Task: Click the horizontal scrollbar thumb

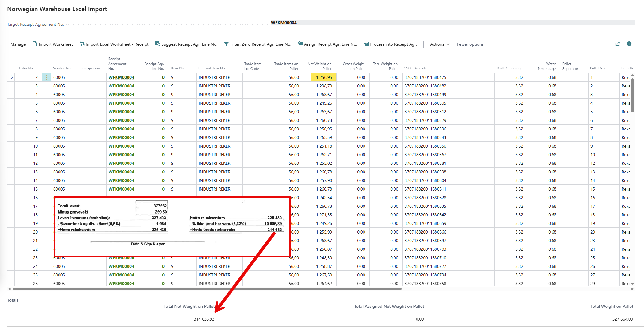Action: pyautogui.click(x=207, y=289)
